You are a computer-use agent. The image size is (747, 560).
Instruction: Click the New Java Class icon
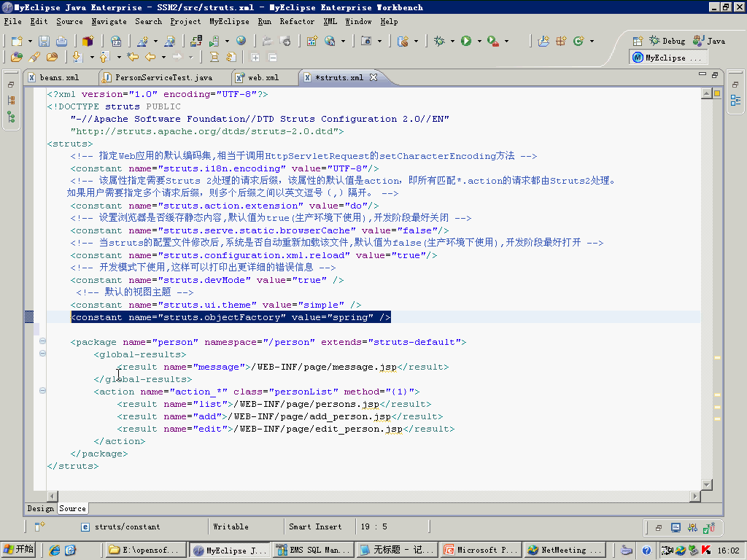[x=578, y=41]
